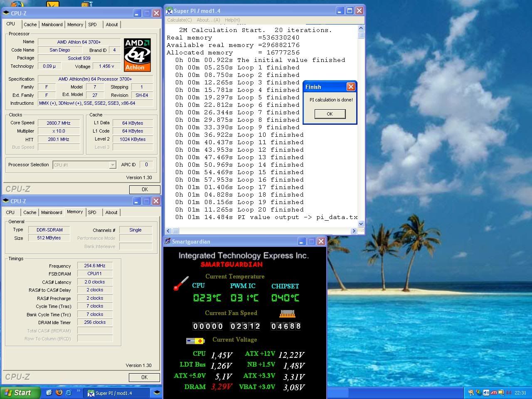
Task: Open the About tab in the CPU-Z Memory window
Action: [111, 212]
